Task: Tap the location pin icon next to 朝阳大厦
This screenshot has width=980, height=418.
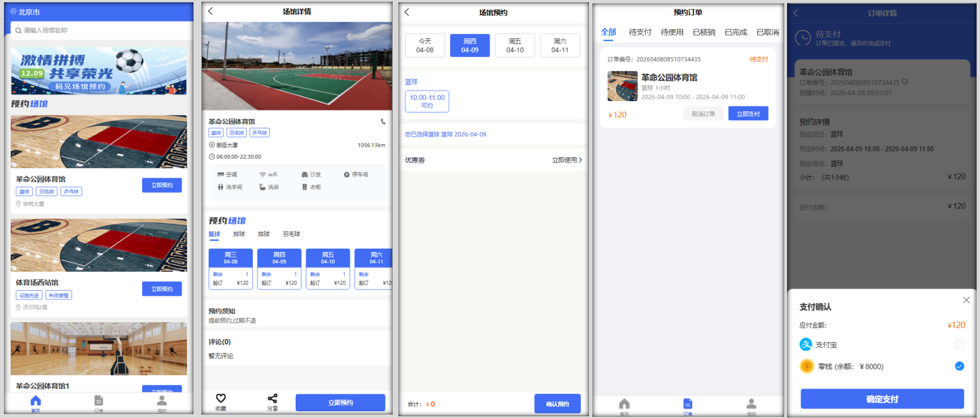Action: pyautogui.click(x=212, y=145)
